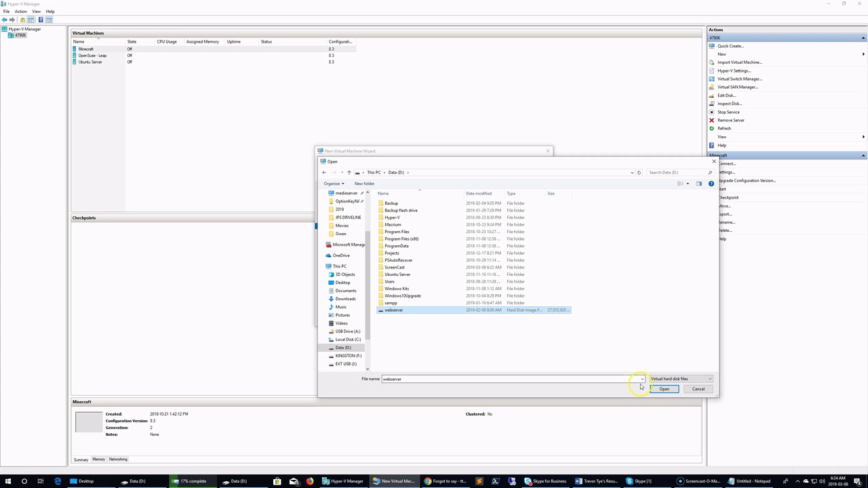
Task: Open the change view options dropdown arrow
Action: tap(688, 184)
